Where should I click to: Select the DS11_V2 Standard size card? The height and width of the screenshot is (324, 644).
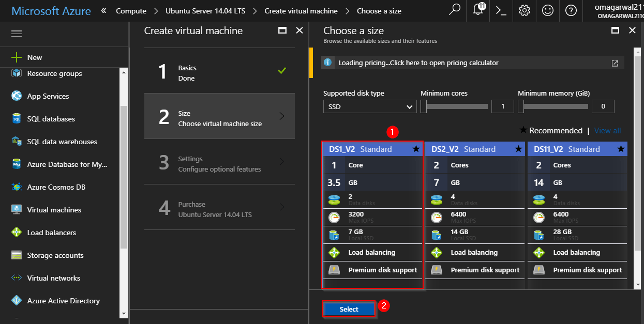click(577, 214)
